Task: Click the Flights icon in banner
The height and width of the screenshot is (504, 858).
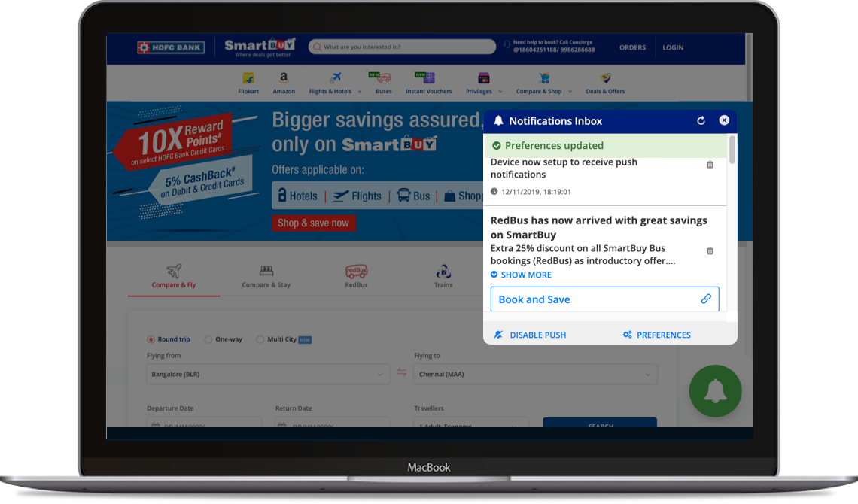Action: click(x=341, y=195)
